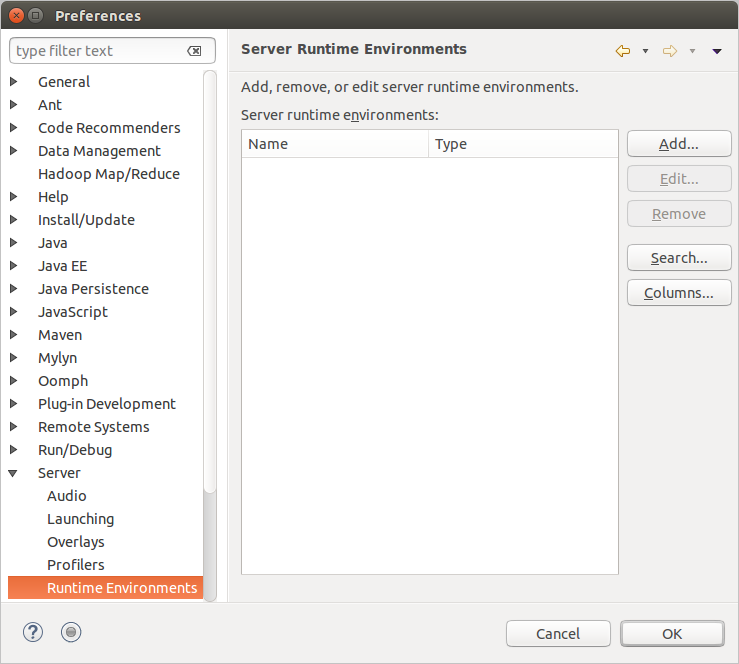Open the Help question mark icon
The width and height of the screenshot is (739, 664).
click(33, 632)
